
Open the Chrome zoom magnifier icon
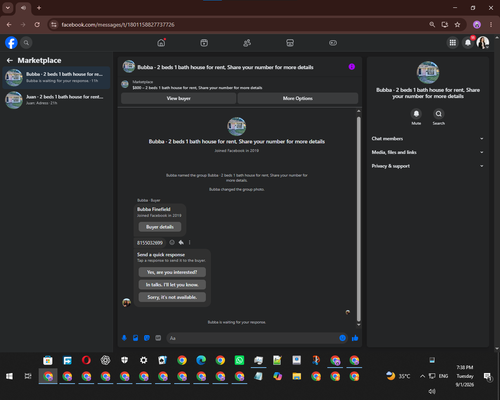coord(432,25)
